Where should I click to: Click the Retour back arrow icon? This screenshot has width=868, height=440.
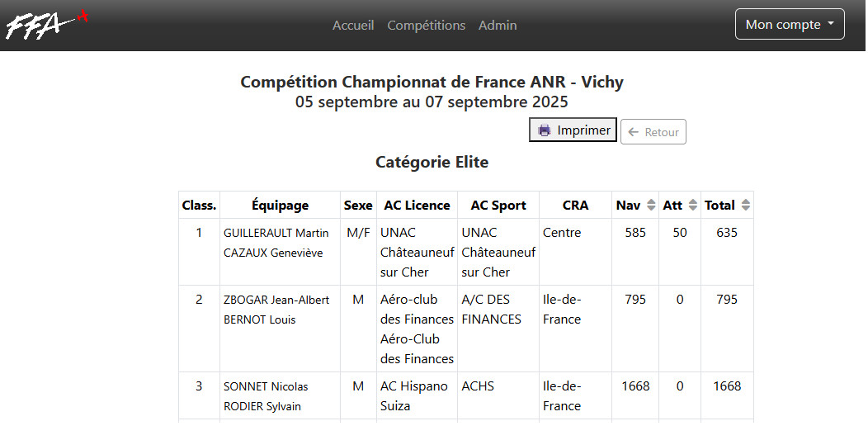634,132
